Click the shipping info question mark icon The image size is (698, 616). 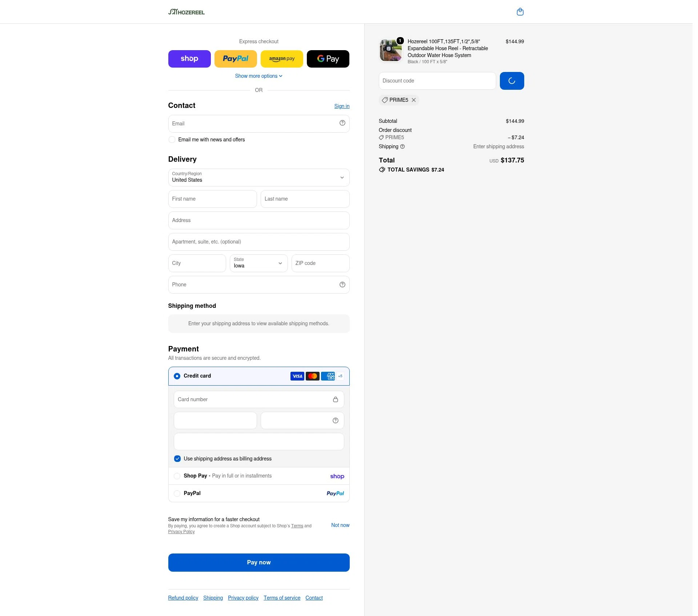click(402, 146)
